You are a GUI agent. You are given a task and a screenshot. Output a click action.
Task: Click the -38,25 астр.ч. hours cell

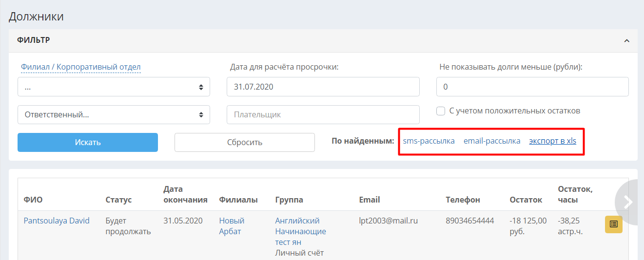coord(570,226)
